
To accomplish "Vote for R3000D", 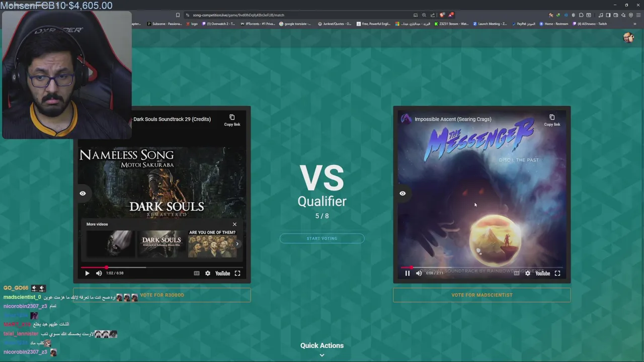I will (162, 295).
